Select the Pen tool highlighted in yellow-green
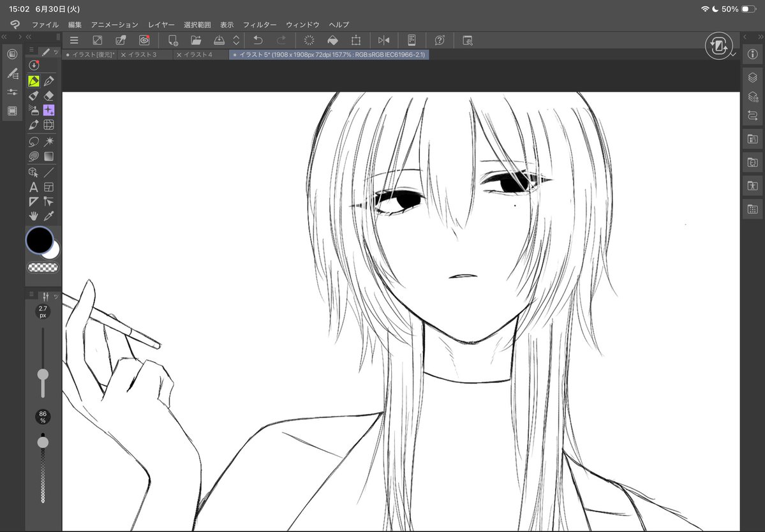This screenshot has width=765, height=532. (x=34, y=81)
